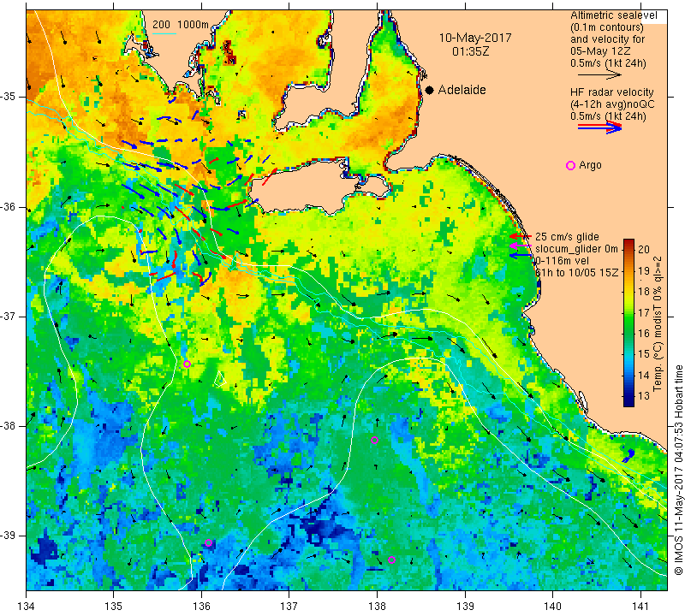Image resolution: width=685 pixels, height=616 pixels.
Task: Click the '141' longitude axis label
Action: pos(640,607)
